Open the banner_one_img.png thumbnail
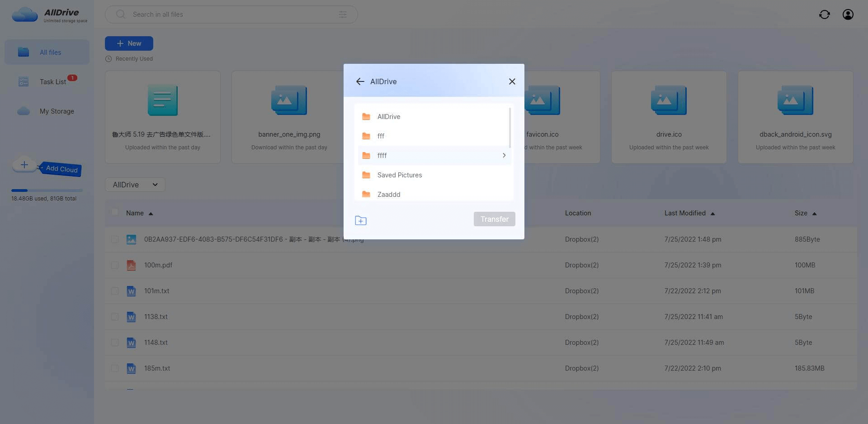The image size is (868, 424). click(x=289, y=100)
